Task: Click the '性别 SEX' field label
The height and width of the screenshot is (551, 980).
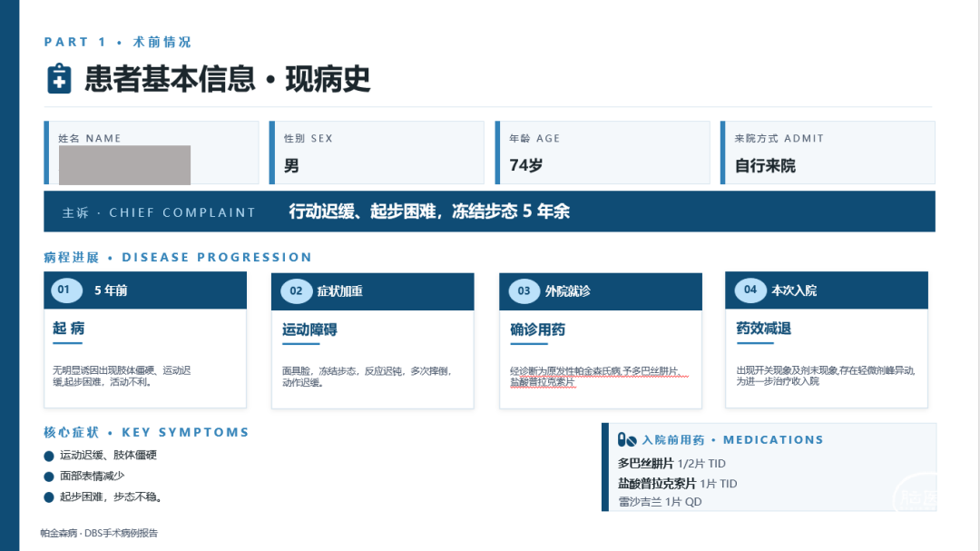Action: tap(309, 138)
